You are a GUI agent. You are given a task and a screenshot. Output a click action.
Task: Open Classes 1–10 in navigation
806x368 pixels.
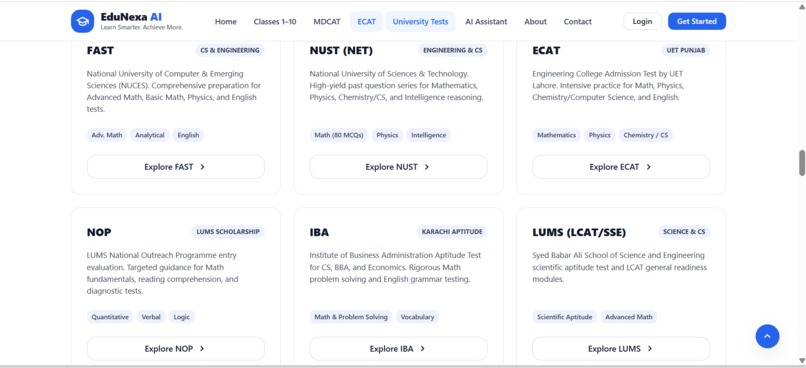tap(275, 22)
